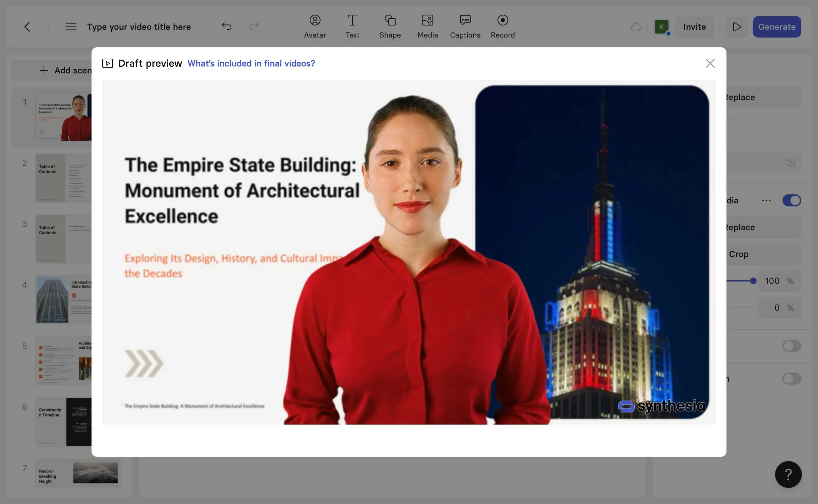
Task: Open the Media library
Action: 427,26
